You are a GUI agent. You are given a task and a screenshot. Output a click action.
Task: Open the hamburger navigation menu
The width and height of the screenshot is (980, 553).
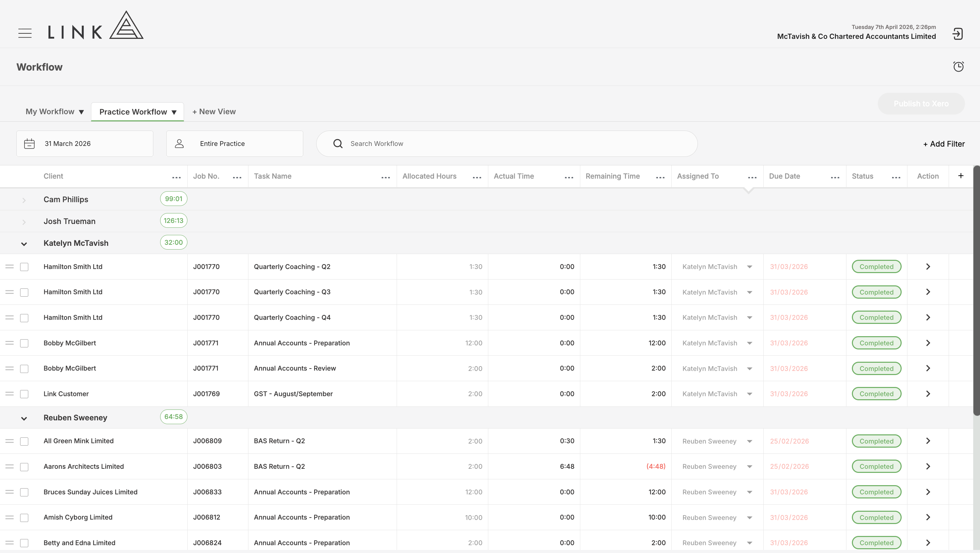[25, 33]
